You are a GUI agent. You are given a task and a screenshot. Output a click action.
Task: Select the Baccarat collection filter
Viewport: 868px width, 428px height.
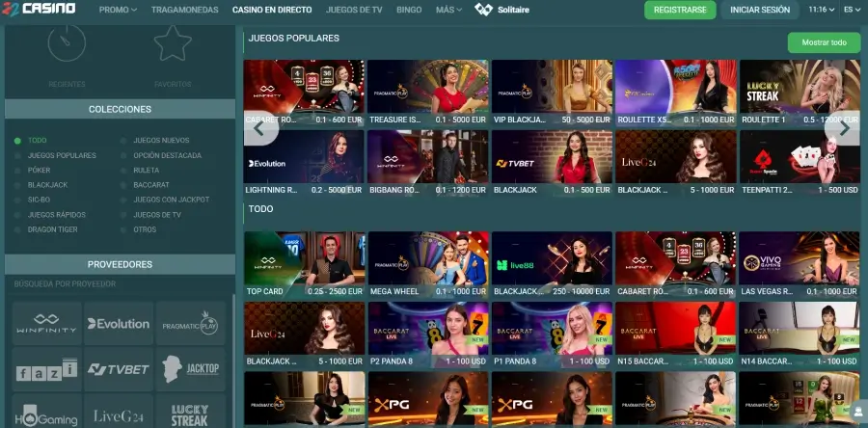tap(151, 185)
